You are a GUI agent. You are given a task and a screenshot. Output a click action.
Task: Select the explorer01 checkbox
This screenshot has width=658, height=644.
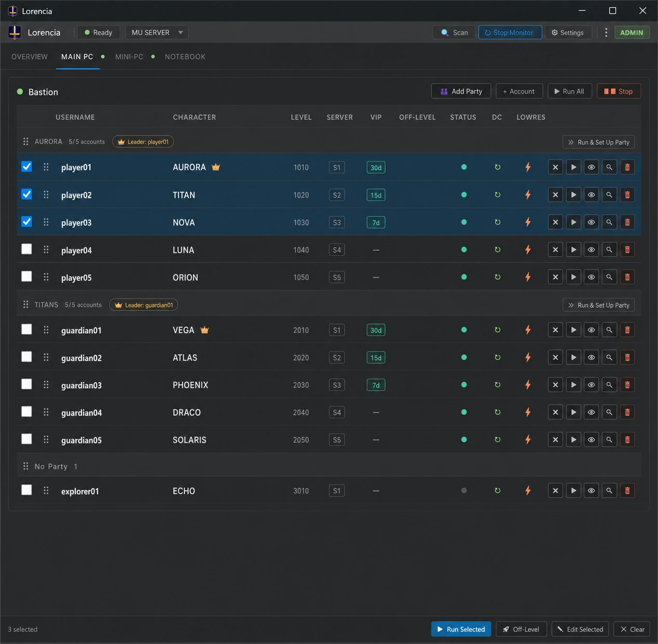(26, 490)
